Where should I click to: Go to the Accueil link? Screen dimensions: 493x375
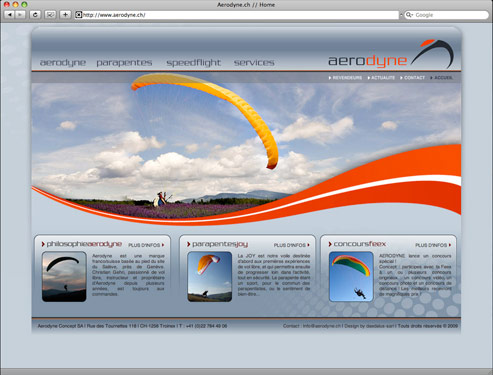[x=441, y=78]
